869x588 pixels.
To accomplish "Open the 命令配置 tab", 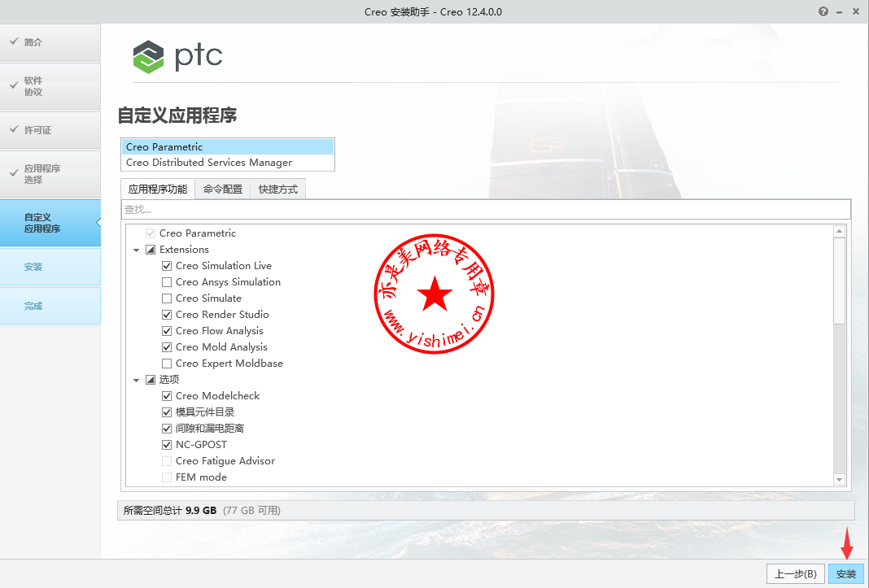I will coord(223,189).
